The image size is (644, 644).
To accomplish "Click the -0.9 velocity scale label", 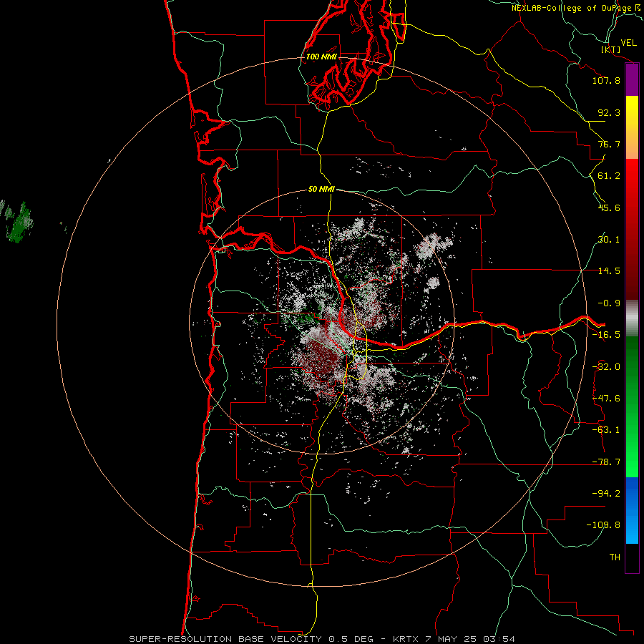I will pyautogui.click(x=609, y=303).
